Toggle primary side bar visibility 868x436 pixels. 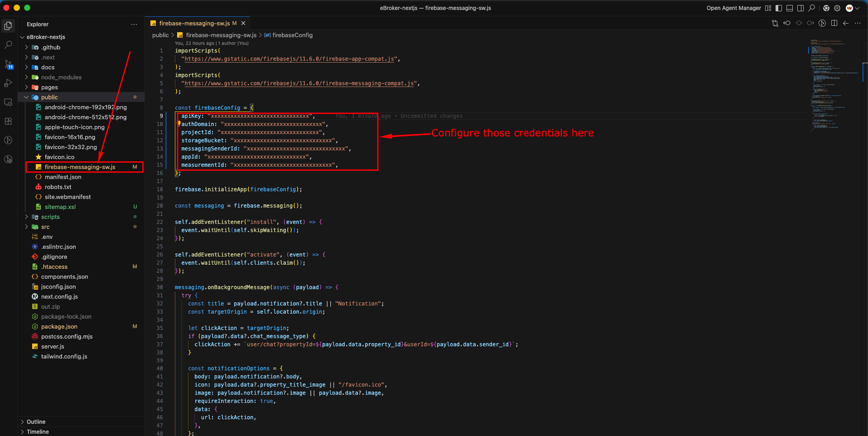pyautogui.click(x=779, y=8)
